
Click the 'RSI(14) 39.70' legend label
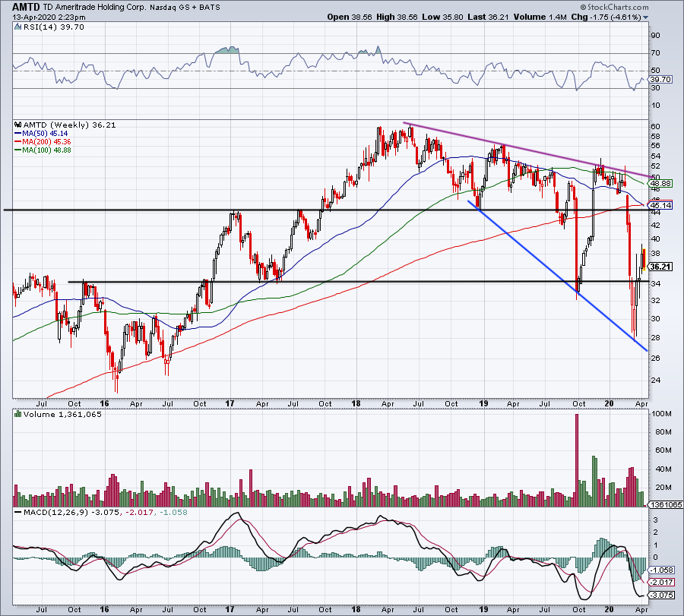[x=53, y=27]
